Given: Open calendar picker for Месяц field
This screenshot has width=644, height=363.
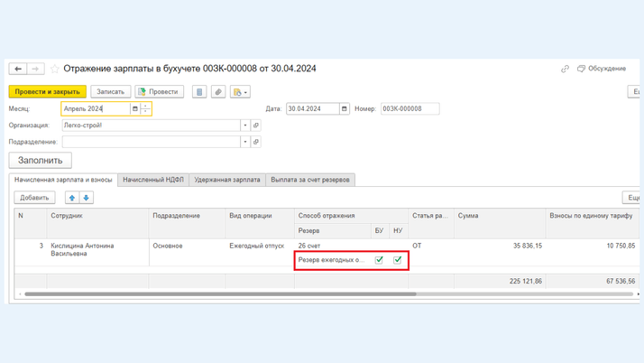Looking at the screenshot, I should point(135,109).
